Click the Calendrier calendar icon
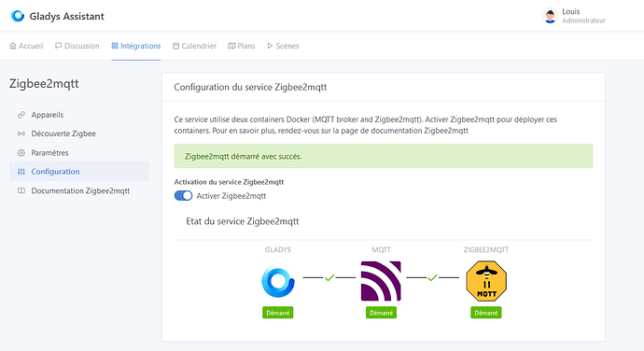Image resolution: width=644 pixels, height=351 pixels. [175, 46]
